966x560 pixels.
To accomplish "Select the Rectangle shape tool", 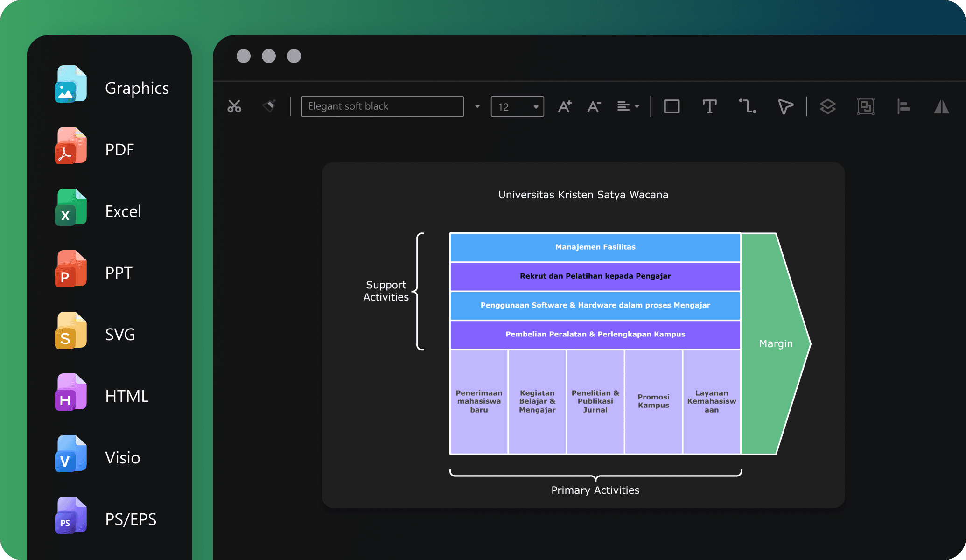I will pyautogui.click(x=672, y=106).
